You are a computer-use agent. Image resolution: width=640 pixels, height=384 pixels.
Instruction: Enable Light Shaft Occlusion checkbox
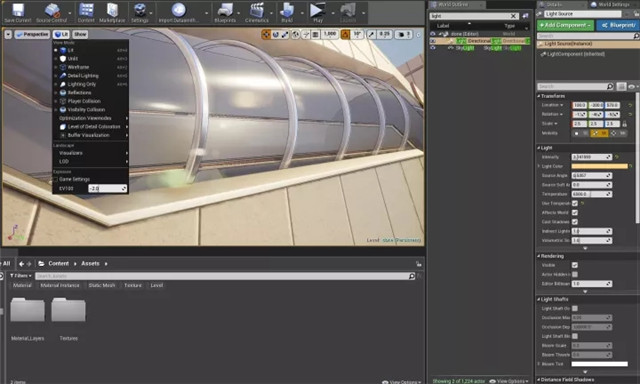pos(575,309)
